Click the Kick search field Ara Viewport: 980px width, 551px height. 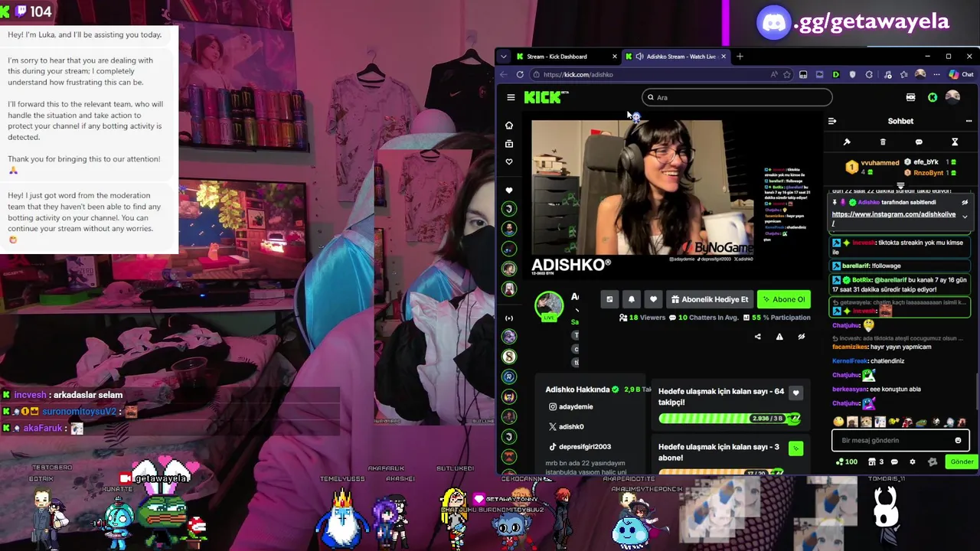pyautogui.click(x=737, y=97)
